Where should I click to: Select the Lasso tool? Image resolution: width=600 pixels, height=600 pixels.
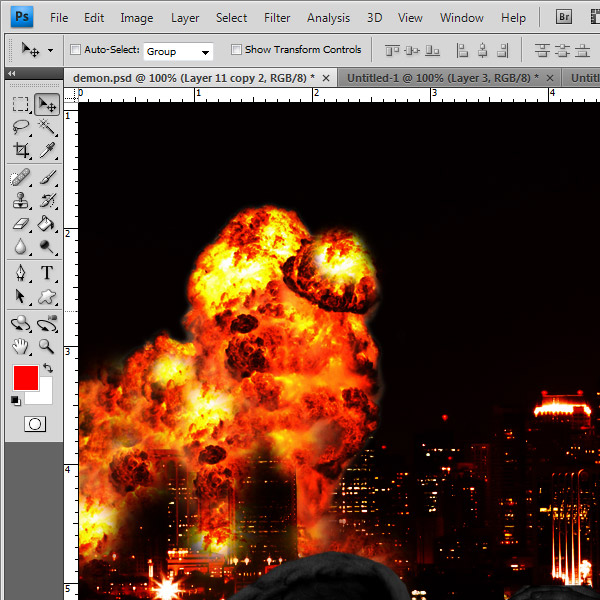20,127
